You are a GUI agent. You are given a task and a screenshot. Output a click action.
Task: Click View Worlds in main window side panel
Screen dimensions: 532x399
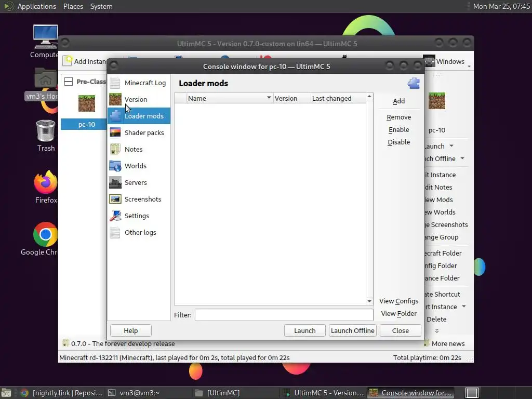[440, 212]
